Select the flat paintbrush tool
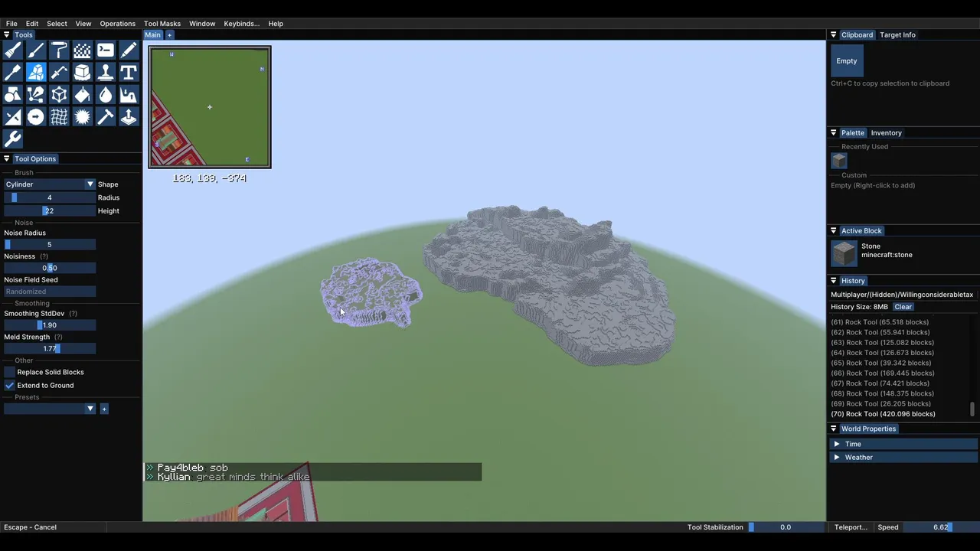 tap(13, 51)
